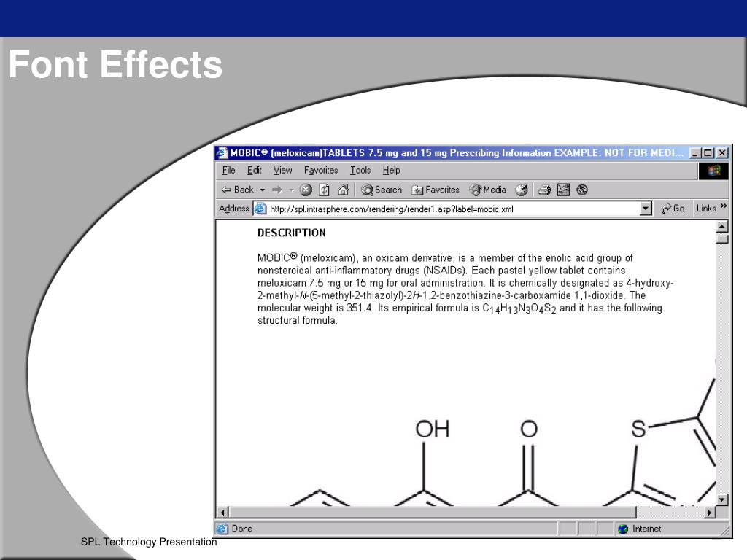Screen dimensions: 747x560
Task: Open the View menu
Action: point(282,171)
